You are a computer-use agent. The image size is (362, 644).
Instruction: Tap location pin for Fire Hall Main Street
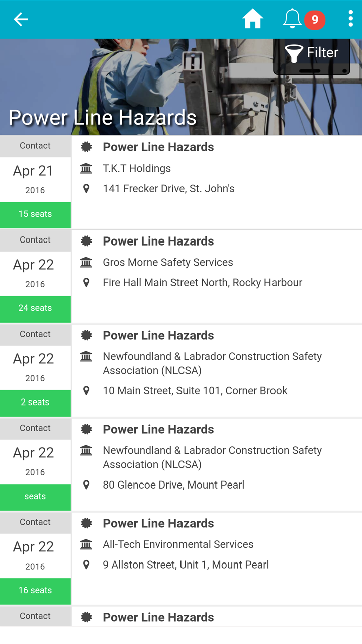pyautogui.click(x=86, y=283)
